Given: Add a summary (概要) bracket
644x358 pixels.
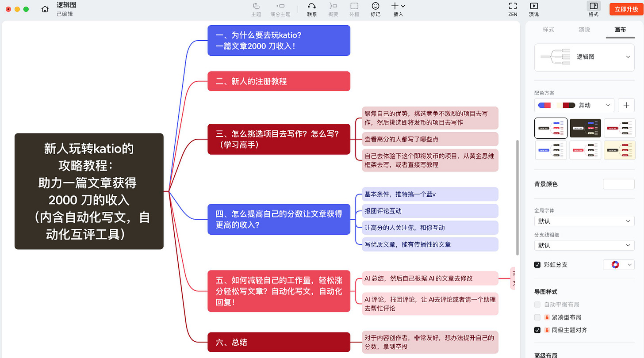Looking at the screenshot, I should tap(333, 9).
